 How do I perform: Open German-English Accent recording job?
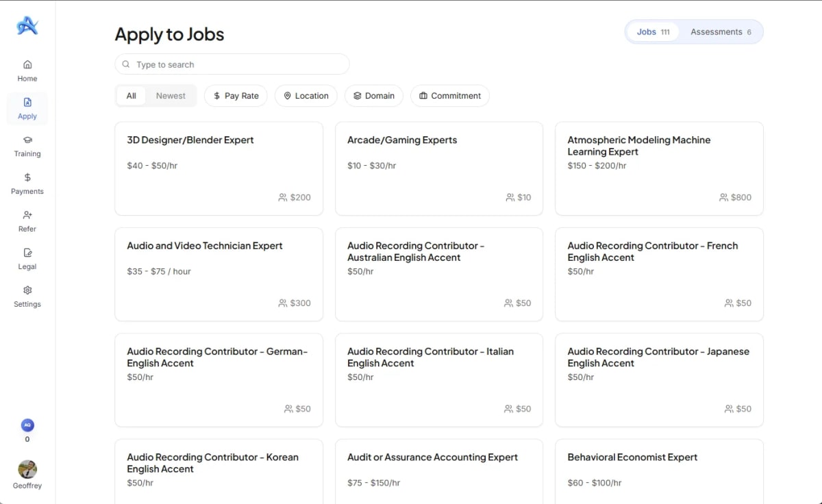tap(219, 380)
